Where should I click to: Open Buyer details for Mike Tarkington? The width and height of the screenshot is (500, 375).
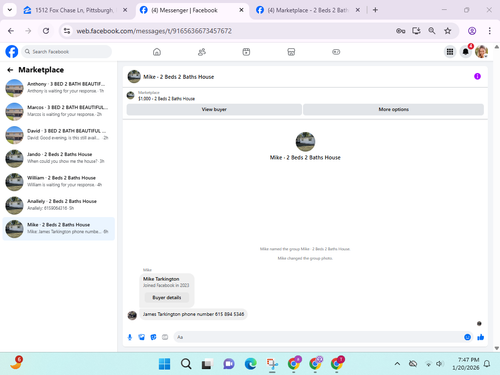pyautogui.click(x=167, y=297)
